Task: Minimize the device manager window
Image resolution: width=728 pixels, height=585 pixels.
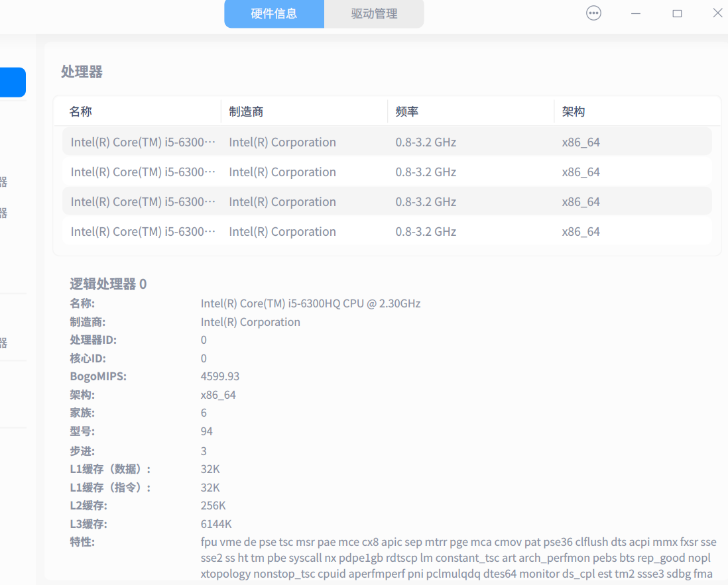Action: (635, 13)
